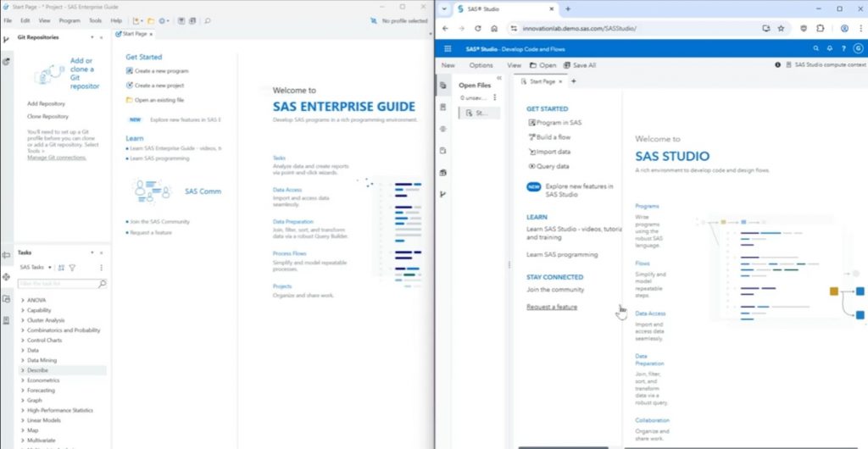The image size is (868, 449).
Task: Click the Open Files icon in SAS Studio sidebar
Action: (442, 86)
